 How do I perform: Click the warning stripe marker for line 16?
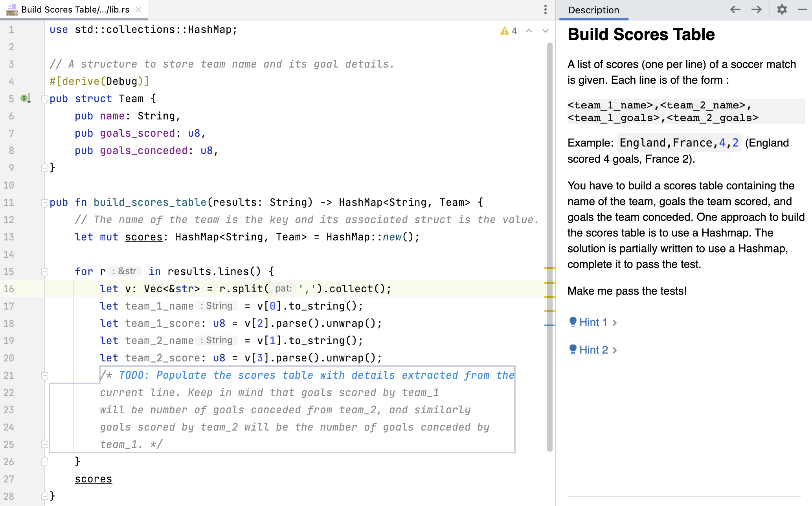click(x=549, y=283)
